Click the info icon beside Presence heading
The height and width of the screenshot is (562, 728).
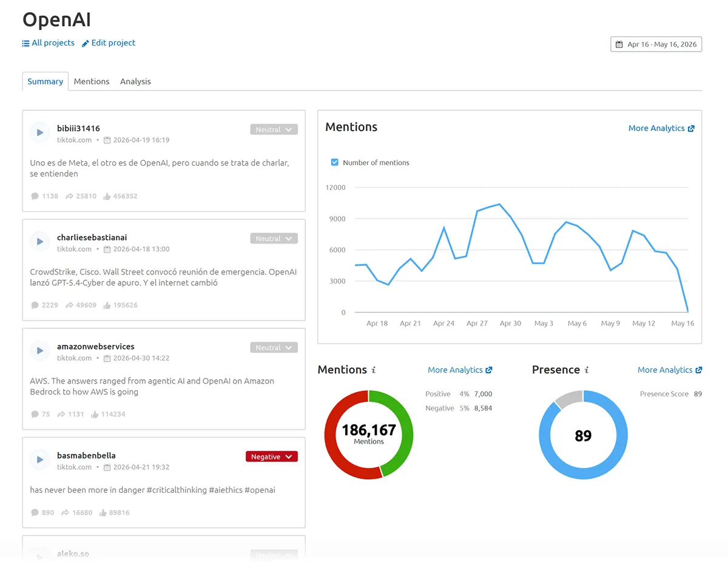587,370
